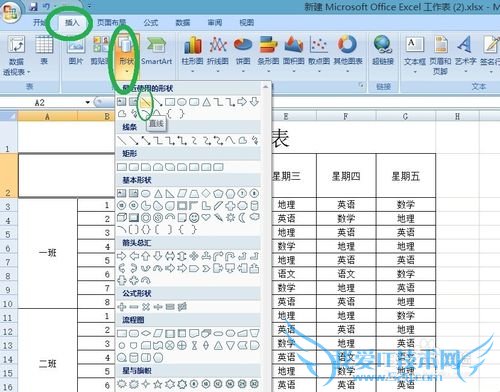
Task: Choose the lightning bolt basic shape
Action: point(218,218)
